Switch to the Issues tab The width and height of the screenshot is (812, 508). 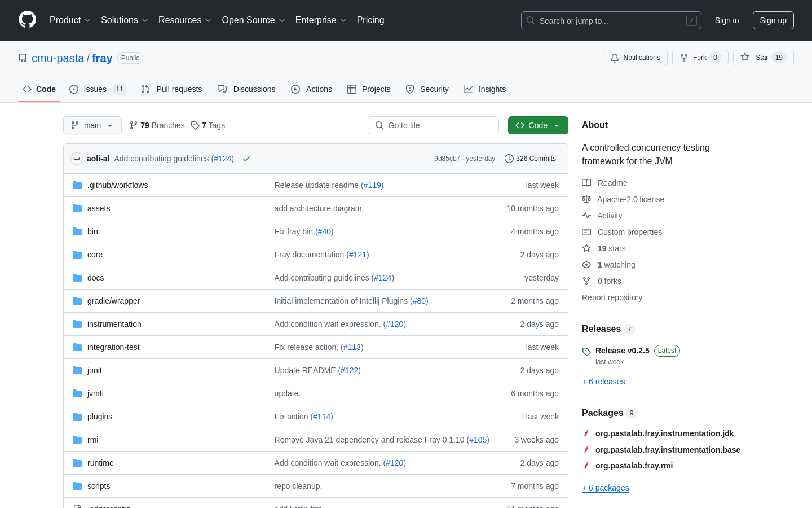click(98, 89)
